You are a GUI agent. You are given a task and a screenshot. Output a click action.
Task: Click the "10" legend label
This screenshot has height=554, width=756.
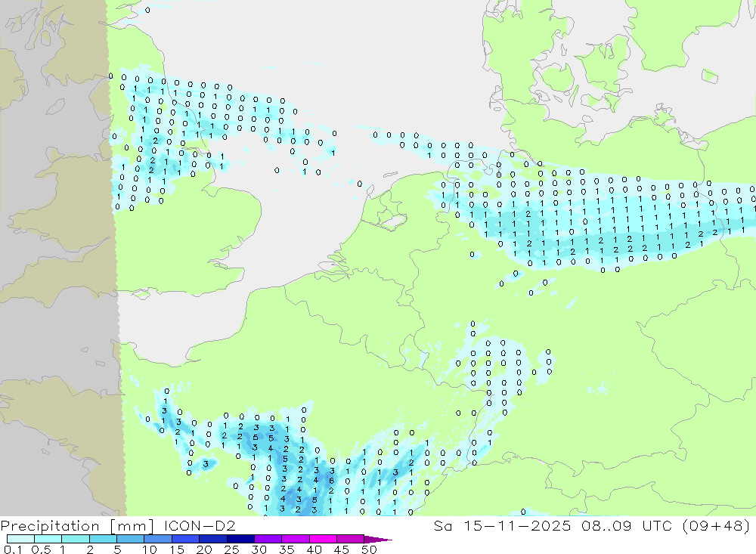pos(150,549)
